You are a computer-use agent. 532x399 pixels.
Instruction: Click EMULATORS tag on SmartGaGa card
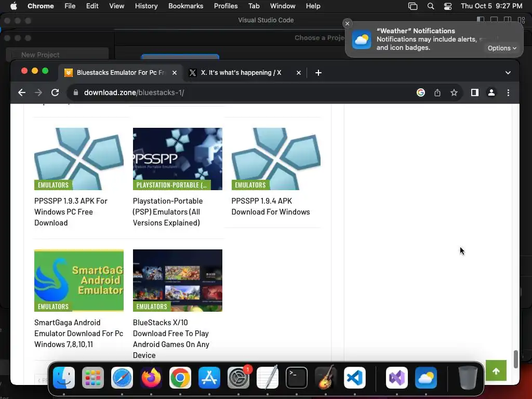[54, 307]
